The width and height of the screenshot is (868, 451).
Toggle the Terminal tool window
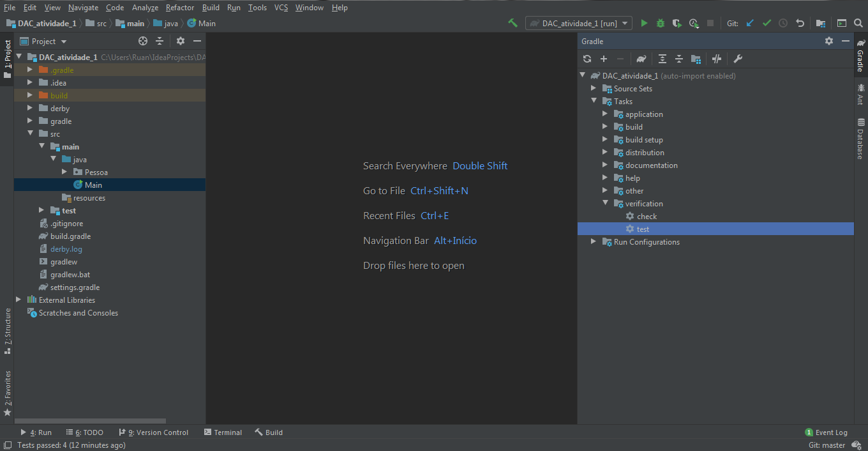pyautogui.click(x=223, y=432)
